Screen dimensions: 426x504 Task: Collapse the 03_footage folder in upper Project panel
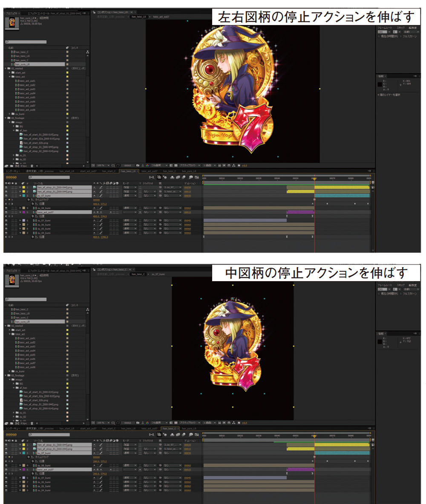pos(6,118)
